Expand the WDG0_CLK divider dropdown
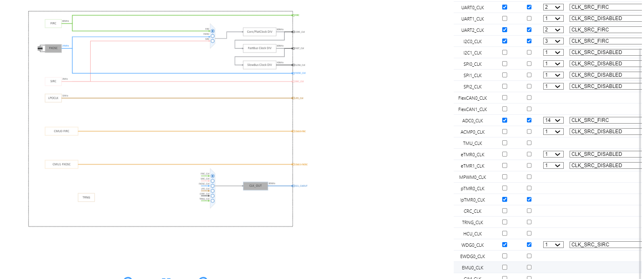The height and width of the screenshot is (279, 644). [x=553, y=245]
